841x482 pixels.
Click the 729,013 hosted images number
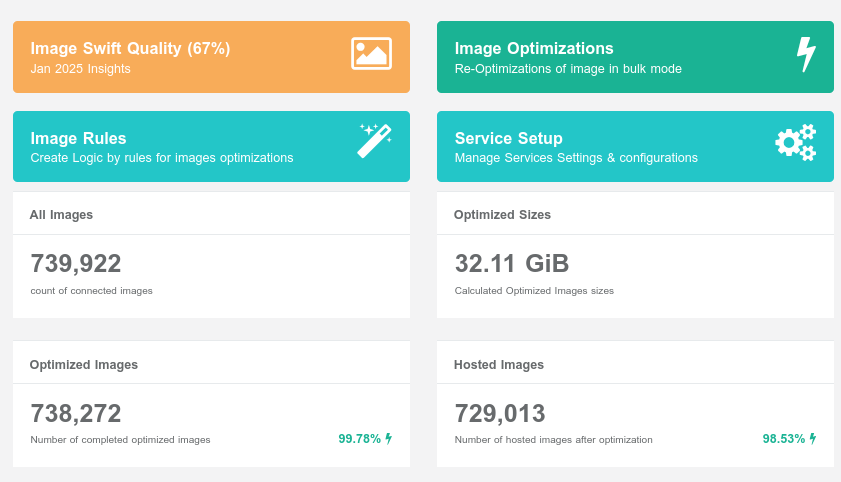500,413
